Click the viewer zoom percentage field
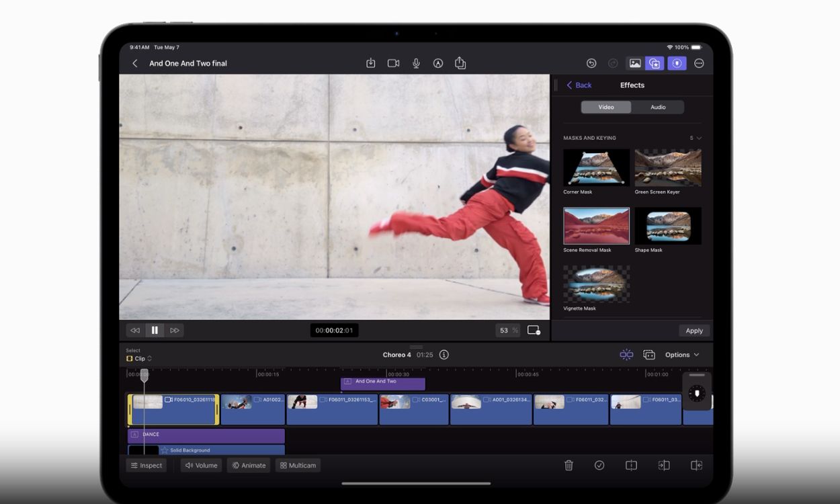The height and width of the screenshot is (504, 840). [507, 330]
